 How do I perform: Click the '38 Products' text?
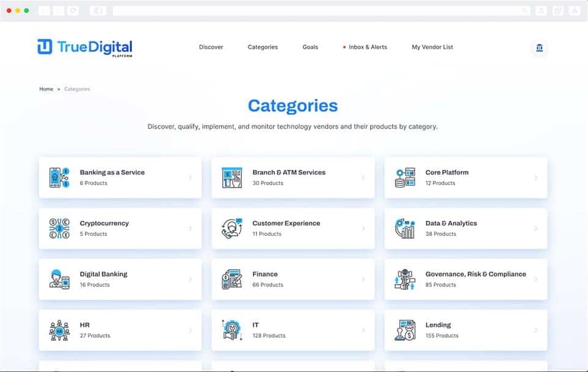(441, 233)
